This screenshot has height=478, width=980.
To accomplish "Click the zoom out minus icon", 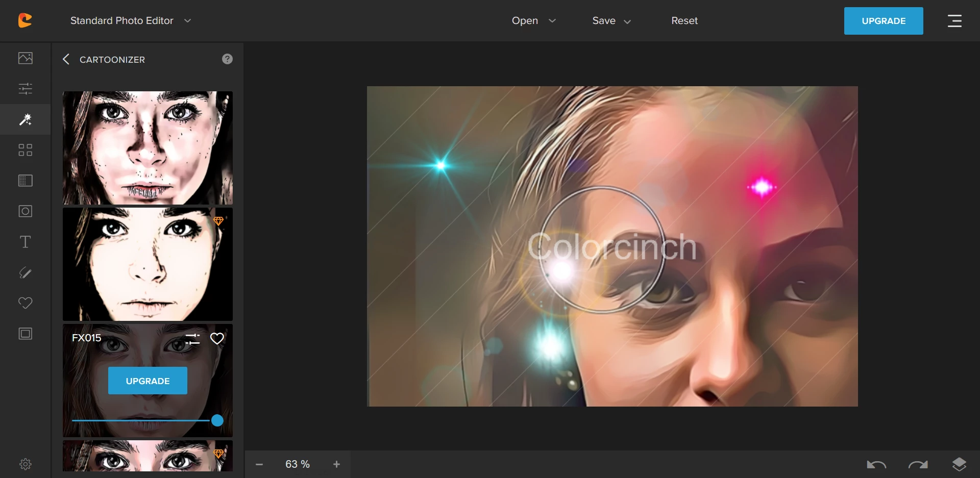I will 259,464.
